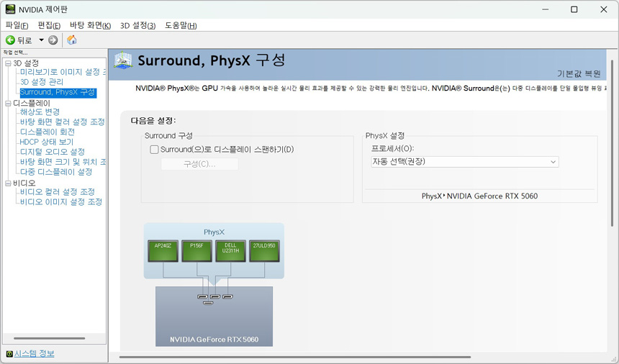Collapse the 비디오 tree node
Image resolution: width=619 pixels, height=364 pixels.
pos(8,183)
